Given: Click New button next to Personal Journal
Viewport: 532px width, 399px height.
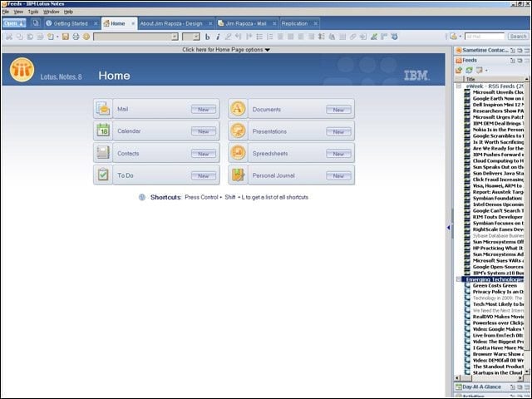Looking at the screenshot, I should (x=338, y=175).
